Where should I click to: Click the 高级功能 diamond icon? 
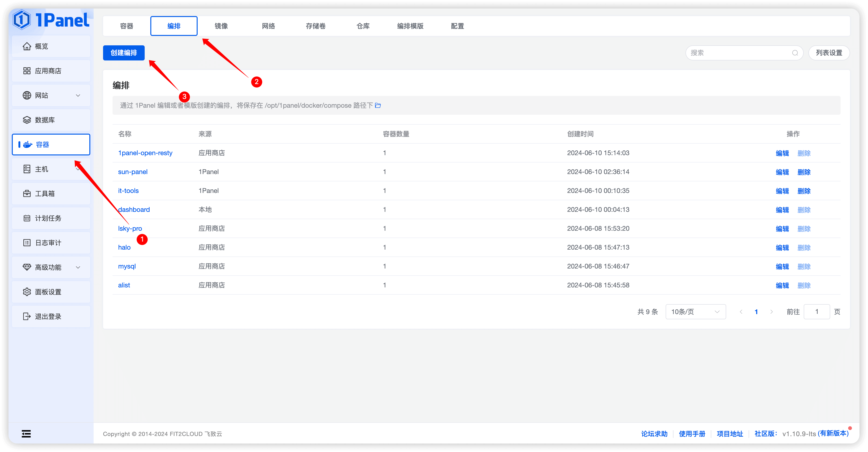point(27,267)
